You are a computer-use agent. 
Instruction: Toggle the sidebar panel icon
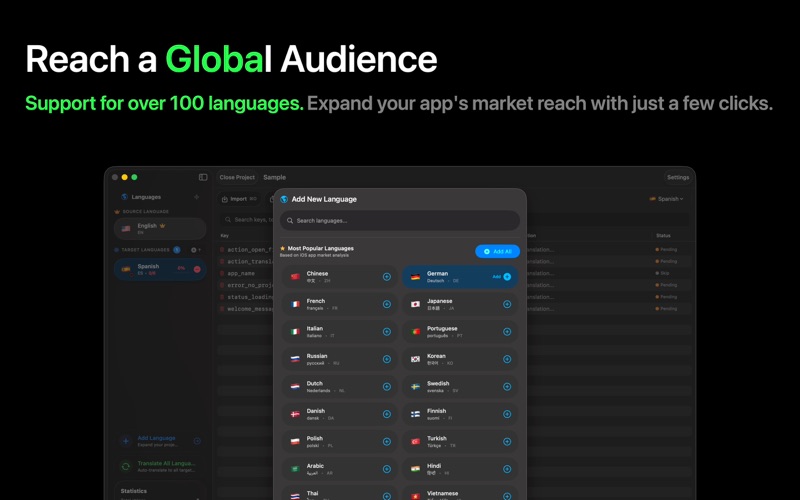(x=203, y=177)
